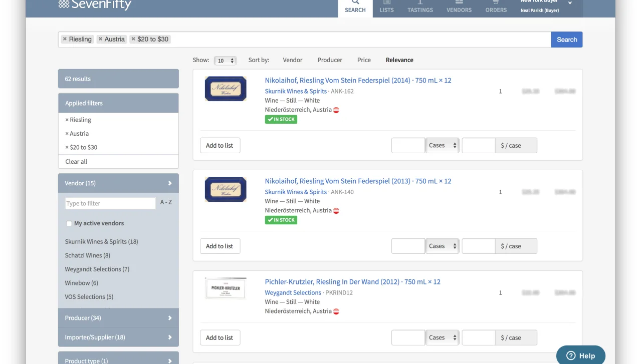Viewport: 641px width, 364px height.
Task: Remove the Riesling tag in search bar
Action: pyautogui.click(x=65, y=39)
